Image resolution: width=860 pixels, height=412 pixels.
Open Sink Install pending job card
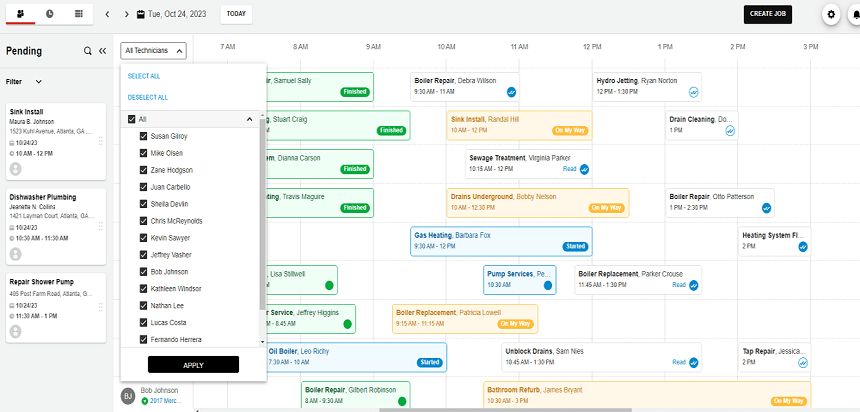tap(55, 141)
